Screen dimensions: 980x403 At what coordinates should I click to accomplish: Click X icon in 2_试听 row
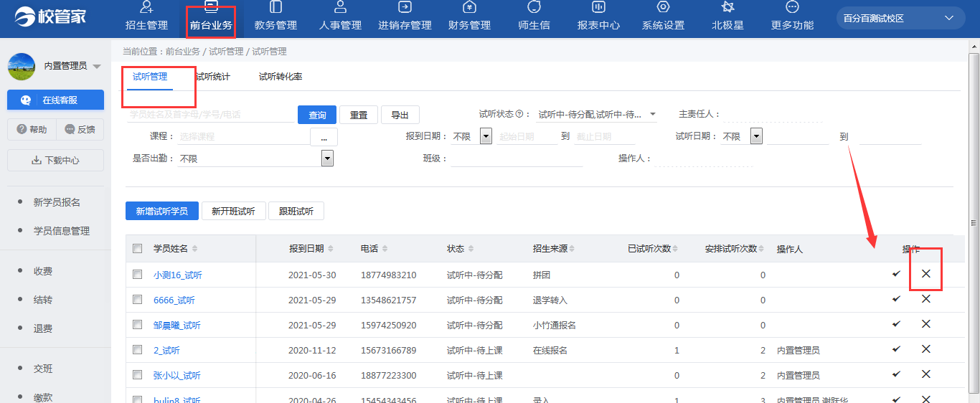(925, 349)
